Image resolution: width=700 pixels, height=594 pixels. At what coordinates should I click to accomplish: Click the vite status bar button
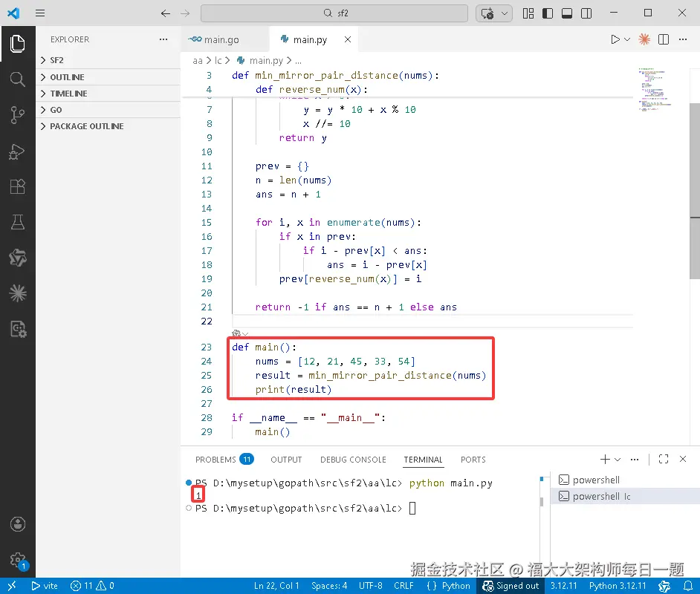click(45, 586)
